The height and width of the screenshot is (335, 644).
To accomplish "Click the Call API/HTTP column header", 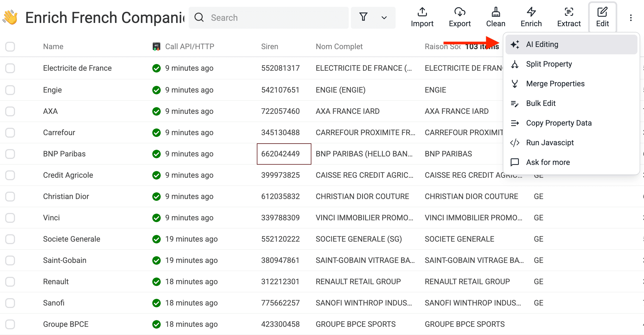I will [189, 46].
